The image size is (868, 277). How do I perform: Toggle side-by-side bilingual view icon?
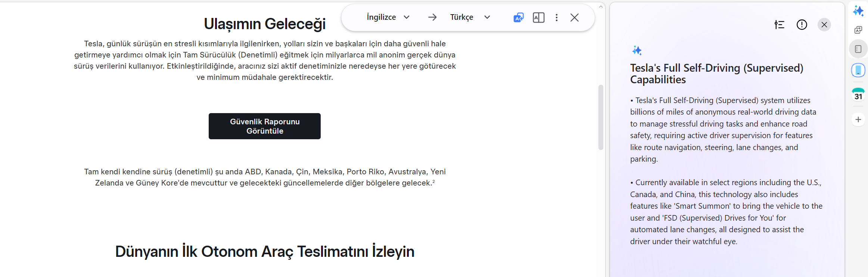coord(538,18)
